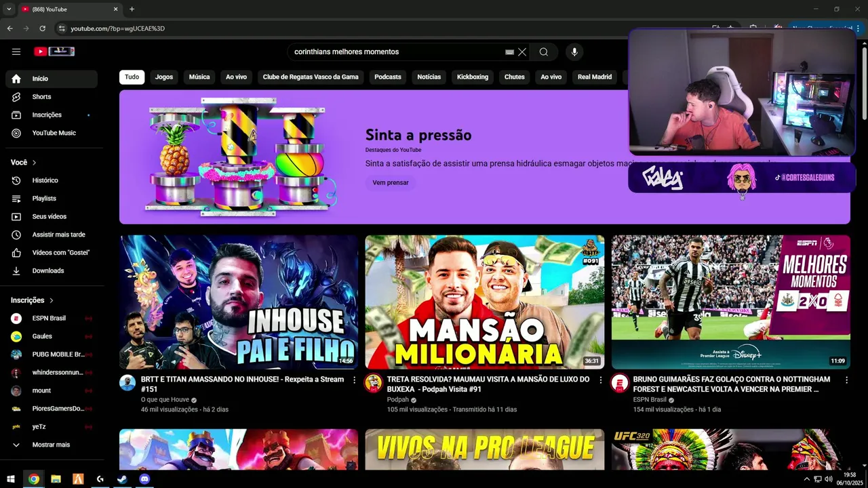Open the O que que Houve channel avatar
Screen dimensions: 868x488
[127, 383]
